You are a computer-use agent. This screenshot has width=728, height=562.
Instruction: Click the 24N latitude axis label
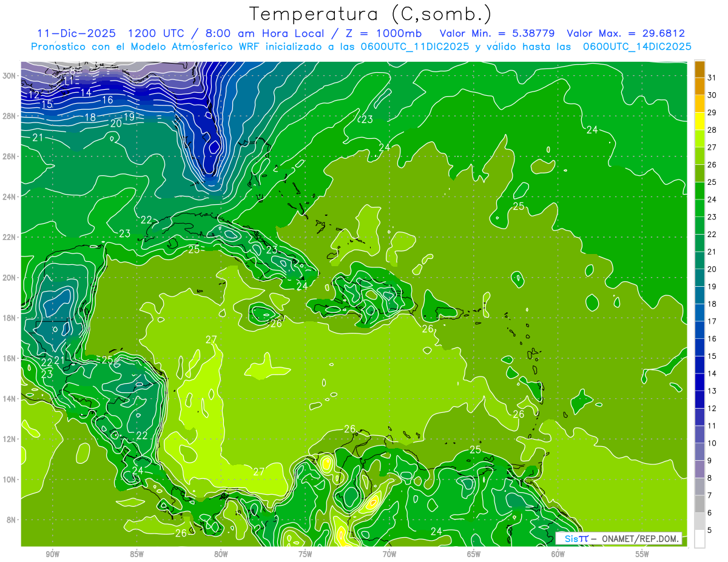coord(10,196)
